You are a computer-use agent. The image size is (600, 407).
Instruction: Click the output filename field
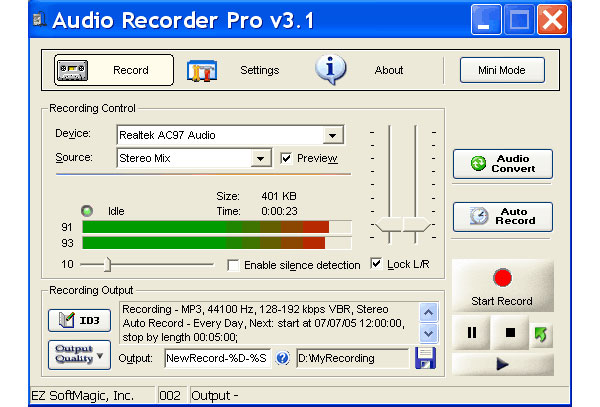point(217,358)
